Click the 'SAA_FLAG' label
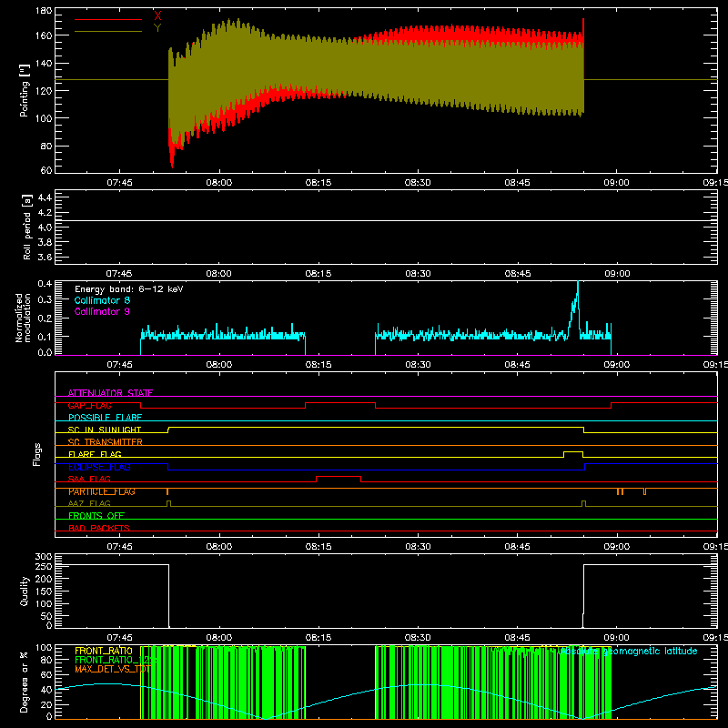The height and width of the screenshot is (728, 728). (89, 480)
